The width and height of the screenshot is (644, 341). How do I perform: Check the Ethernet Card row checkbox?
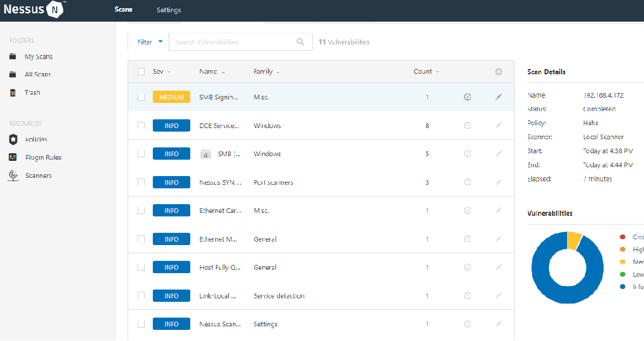tap(141, 211)
